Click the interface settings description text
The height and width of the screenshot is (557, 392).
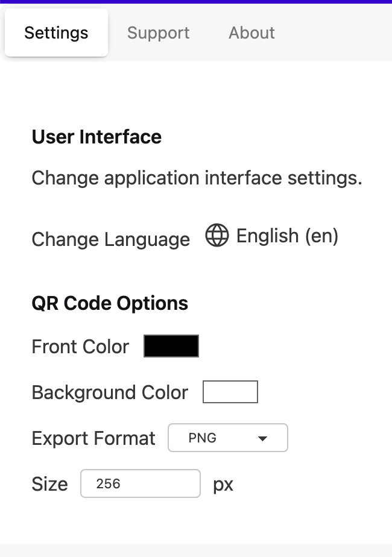(197, 178)
